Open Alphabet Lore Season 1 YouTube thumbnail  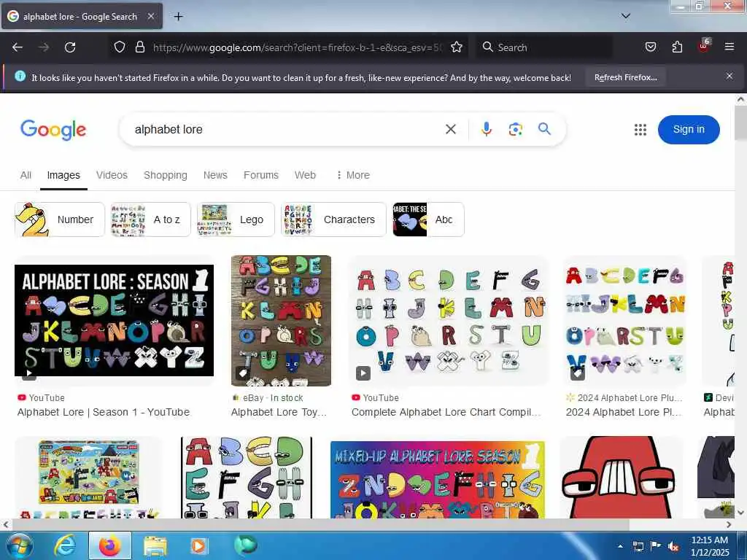point(115,321)
